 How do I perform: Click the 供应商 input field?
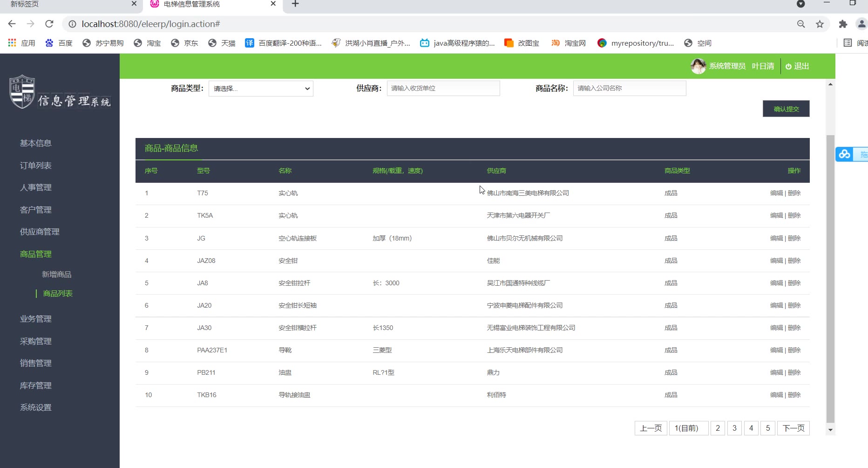click(x=443, y=88)
